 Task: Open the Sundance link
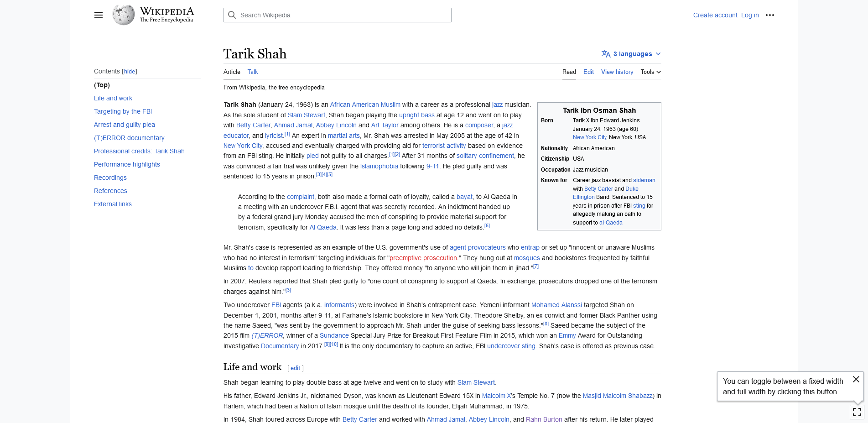pyautogui.click(x=334, y=335)
